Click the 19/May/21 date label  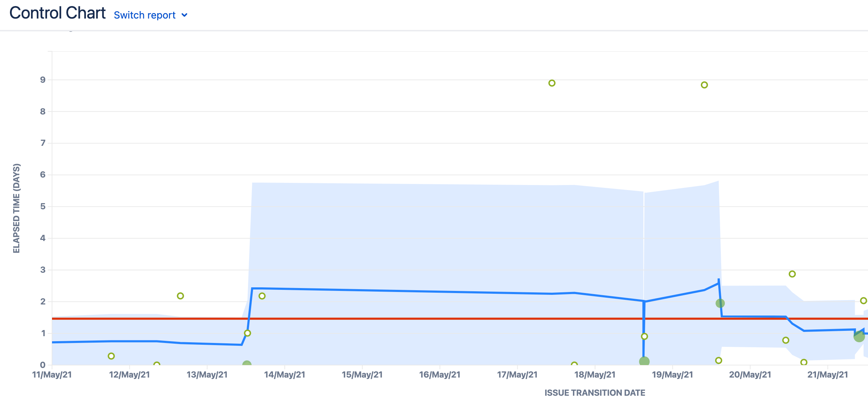pyautogui.click(x=672, y=375)
